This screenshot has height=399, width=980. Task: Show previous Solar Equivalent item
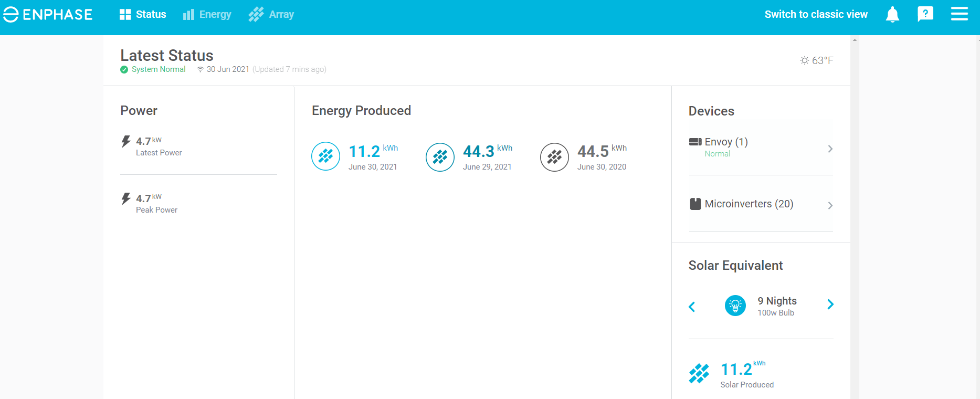pos(692,307)
